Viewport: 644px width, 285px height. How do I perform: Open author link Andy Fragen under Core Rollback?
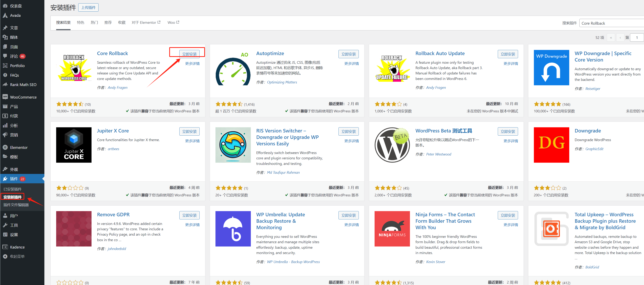(117, 88)
